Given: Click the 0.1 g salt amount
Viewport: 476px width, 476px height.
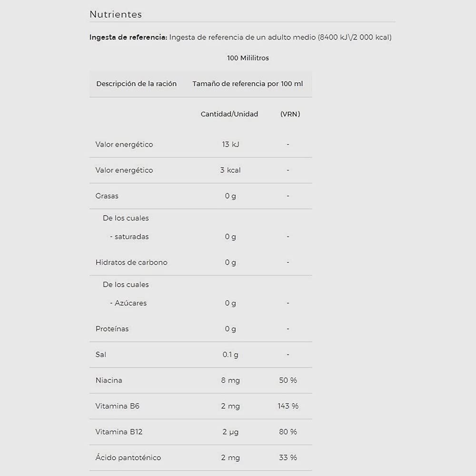Looking at the screenshot, I should [x=230, y=355].
